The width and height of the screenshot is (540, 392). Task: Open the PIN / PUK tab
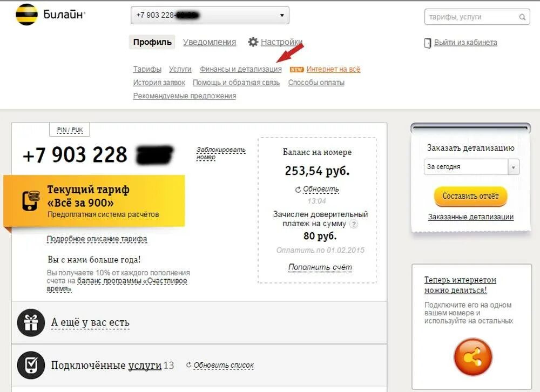click(x=70, y=130)
